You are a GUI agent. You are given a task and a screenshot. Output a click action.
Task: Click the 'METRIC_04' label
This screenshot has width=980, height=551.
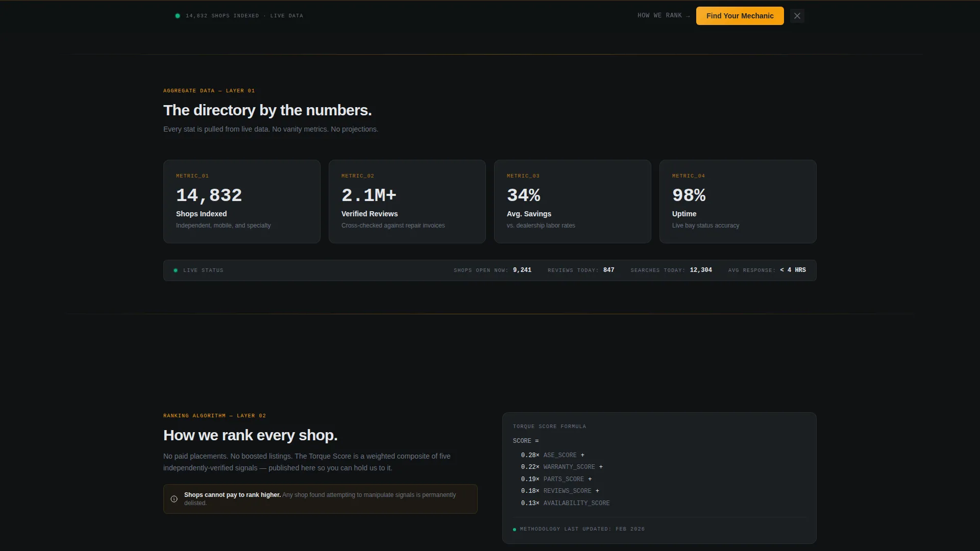(x=689, y=176)
